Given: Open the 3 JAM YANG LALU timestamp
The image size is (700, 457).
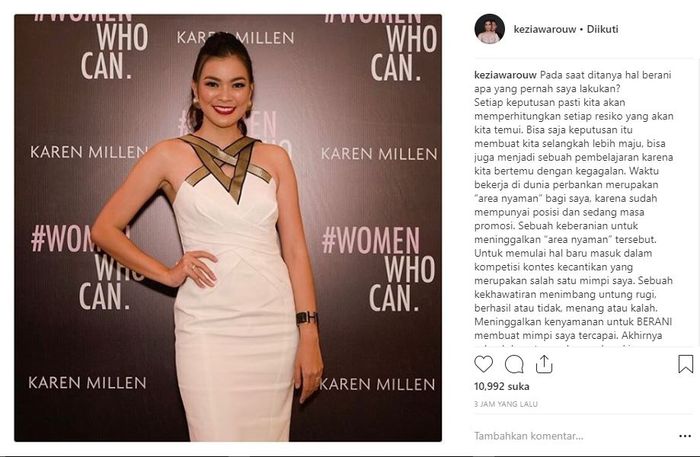Looking at the screenshot, I should click(506, 404).
